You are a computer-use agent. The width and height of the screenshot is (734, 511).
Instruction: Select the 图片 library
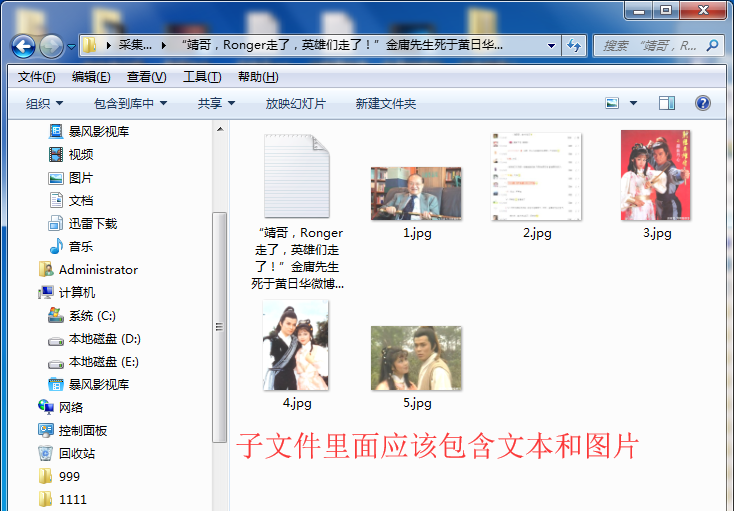[x=71, y=178]
